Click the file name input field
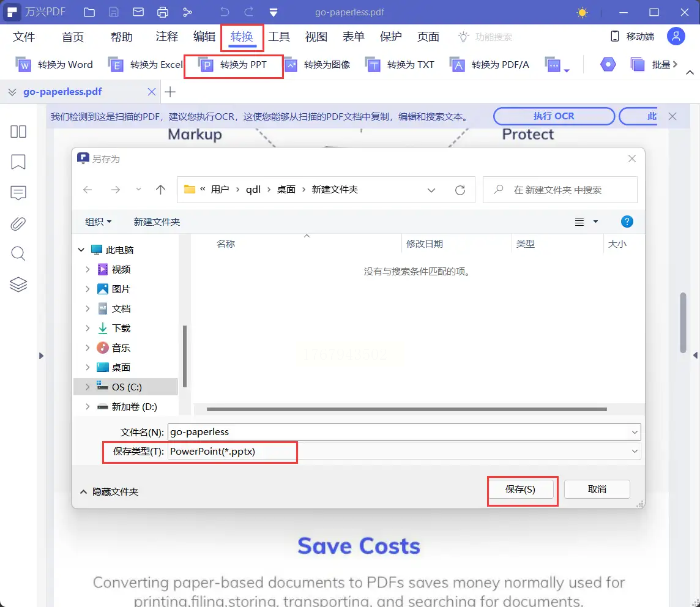 404,432
